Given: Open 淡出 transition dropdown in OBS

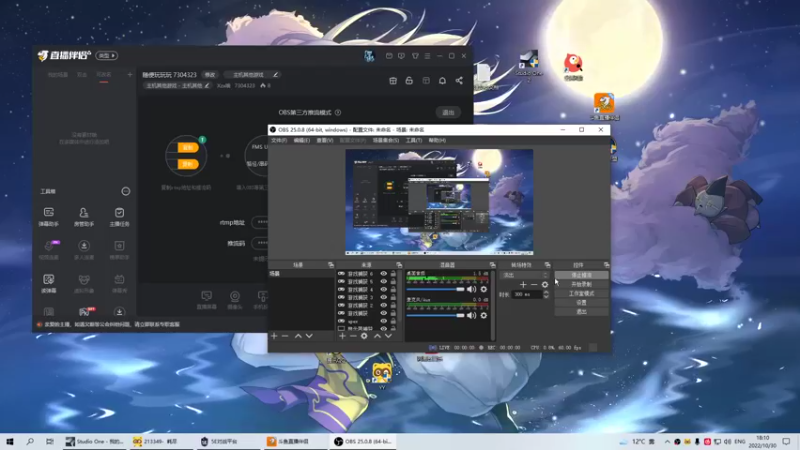Looking at the screenshot, I should point(525,275).
